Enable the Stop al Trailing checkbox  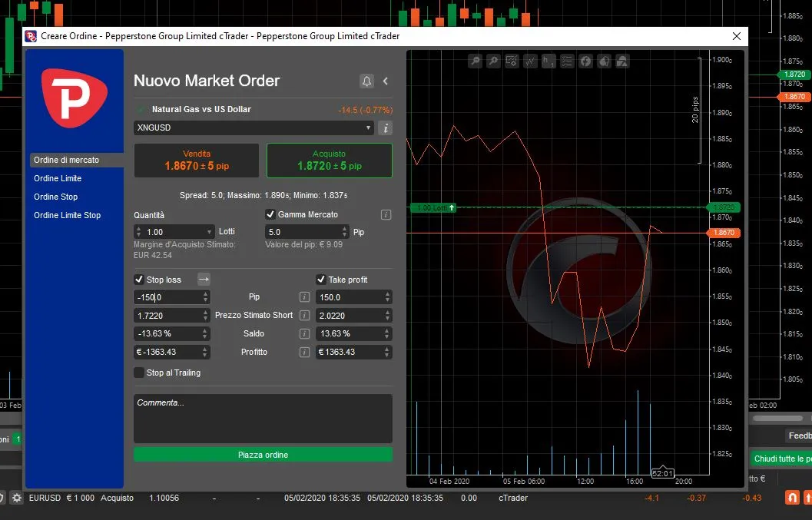[x=139, y=373]
